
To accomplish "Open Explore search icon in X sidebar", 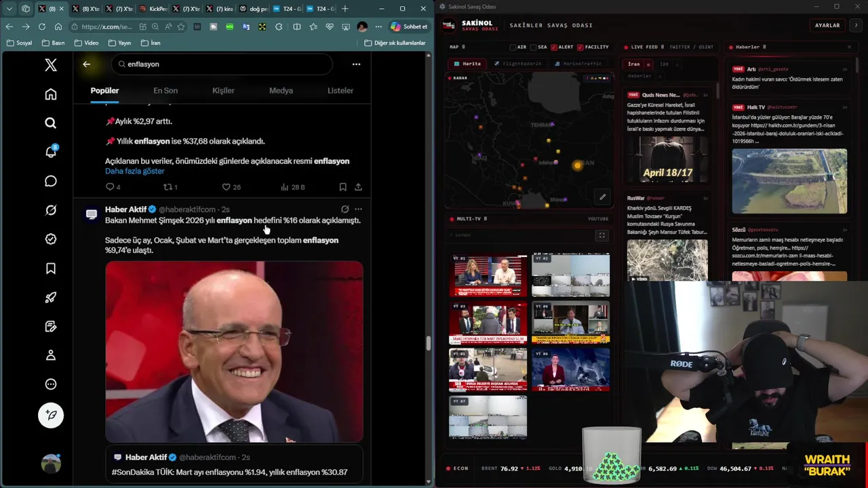I will point(51,123).
